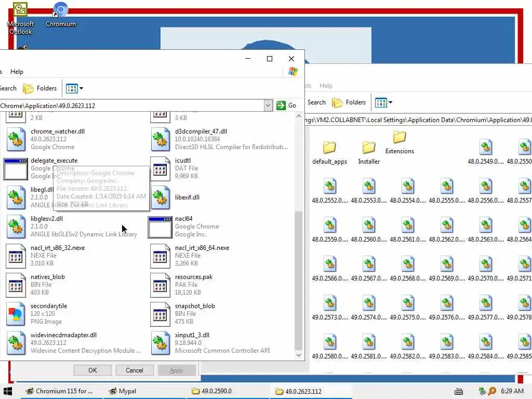This screenshot has height=399, width=532.
Task: Click Cancel button in dialog behind
Action: click(135, 370)
